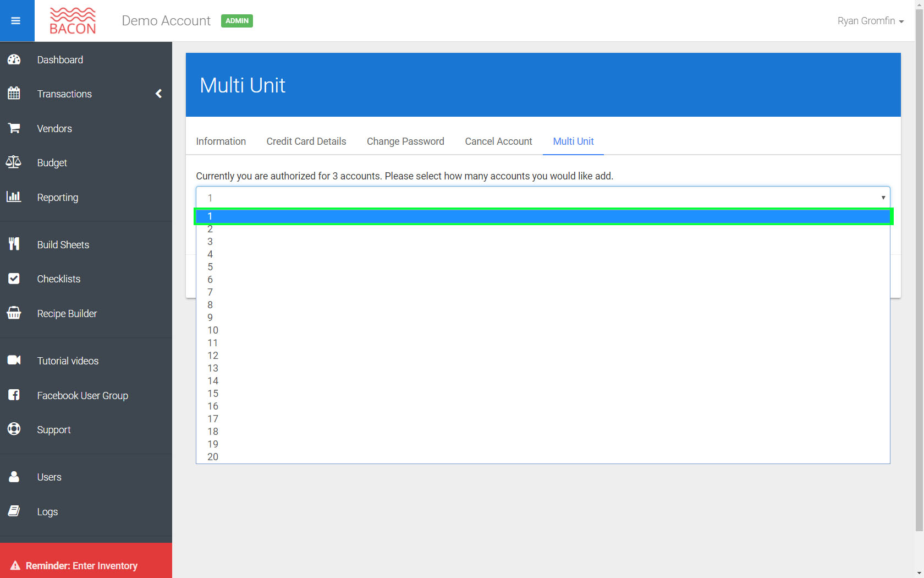Click the ADMIN badge beside Demo Account
This screenshot has width=924, height=578.
[x=237, y=21]
